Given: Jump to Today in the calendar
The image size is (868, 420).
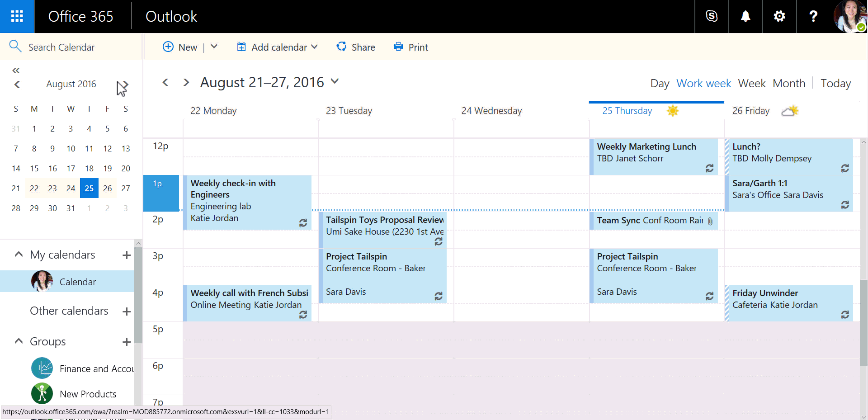Looking at the screenshot, I should (x=835, y=84).
